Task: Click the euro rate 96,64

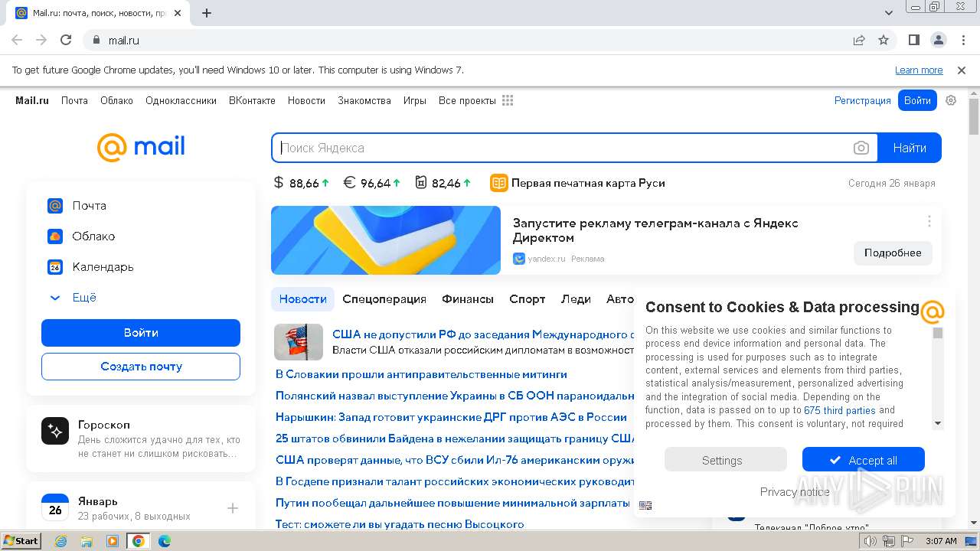Action: point(372,183)
